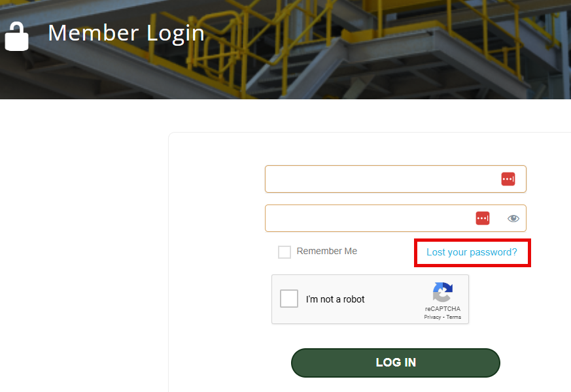Screen dimensions: 571x392
Task: Click the white padlock icon in header
Action: pos(17,37)
